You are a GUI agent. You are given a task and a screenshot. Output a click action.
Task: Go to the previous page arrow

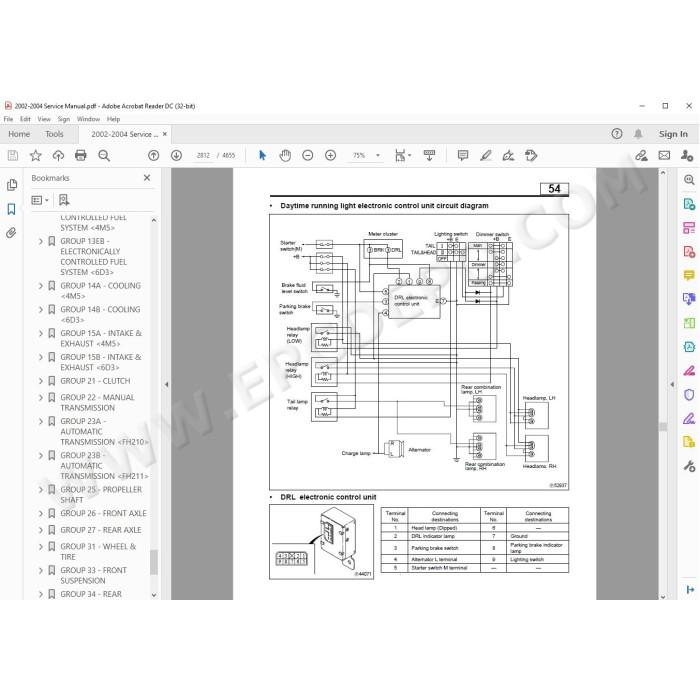pos(154,155)
